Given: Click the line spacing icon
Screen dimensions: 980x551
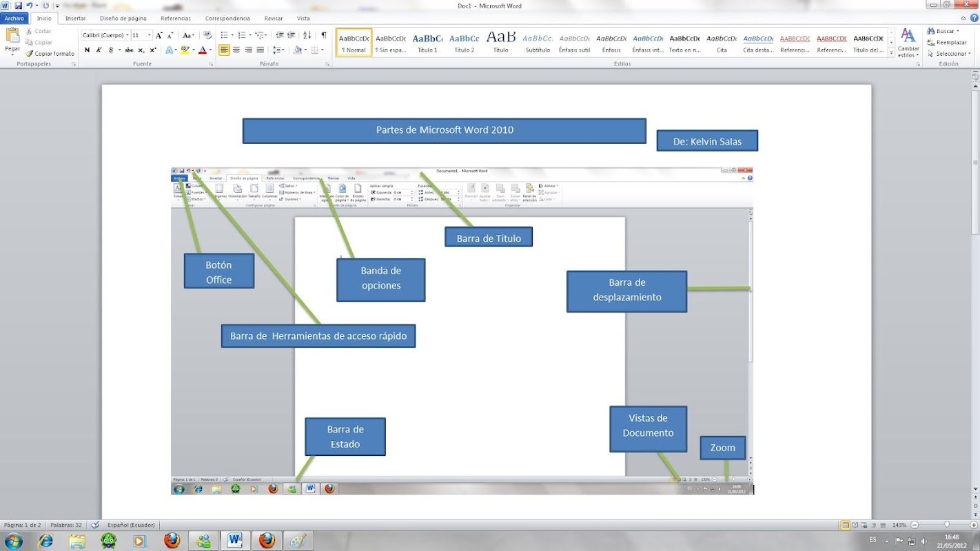Looking at the screenshot, I should tap(276, 50).
